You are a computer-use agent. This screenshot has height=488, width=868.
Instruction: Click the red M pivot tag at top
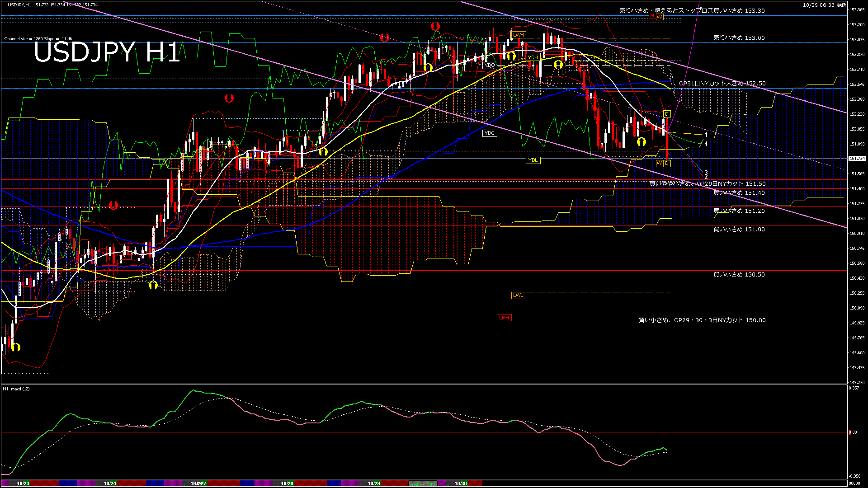point(652,16)
